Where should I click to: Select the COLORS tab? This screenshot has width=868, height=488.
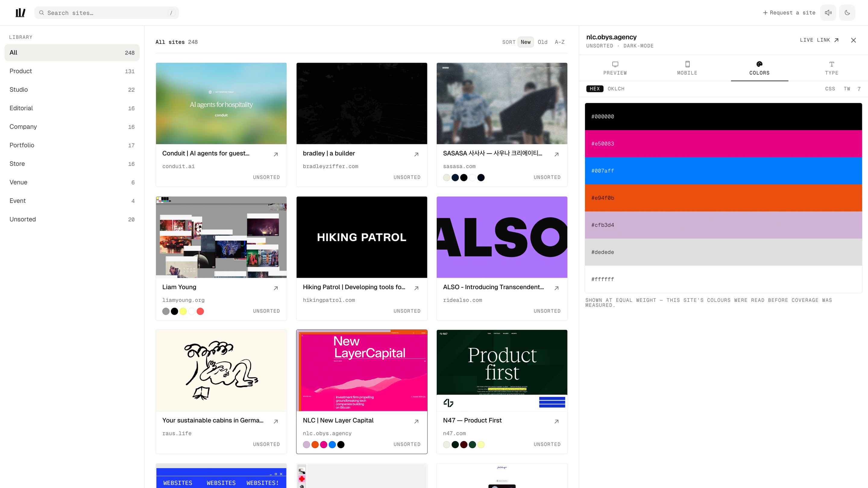[x=759, y=68]
